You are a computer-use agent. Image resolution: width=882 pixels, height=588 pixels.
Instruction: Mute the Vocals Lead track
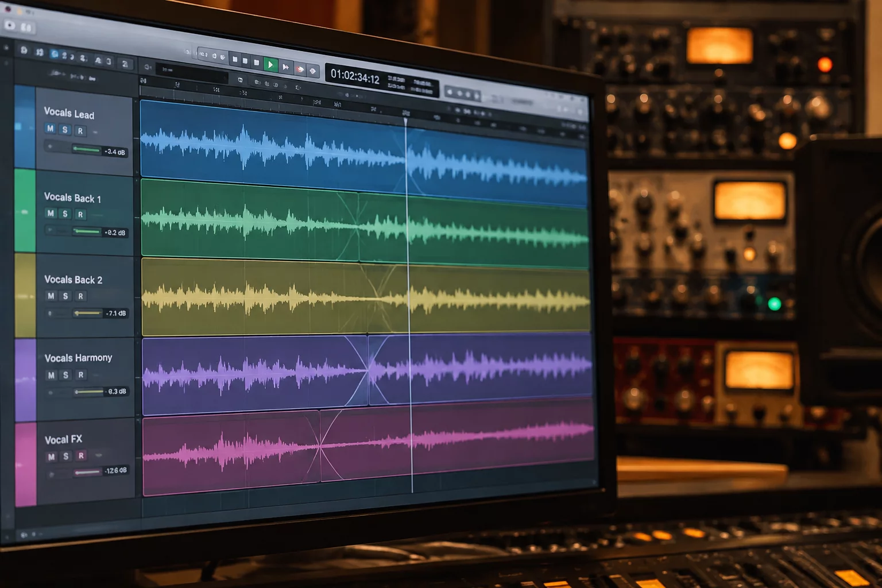coord(51,129)
